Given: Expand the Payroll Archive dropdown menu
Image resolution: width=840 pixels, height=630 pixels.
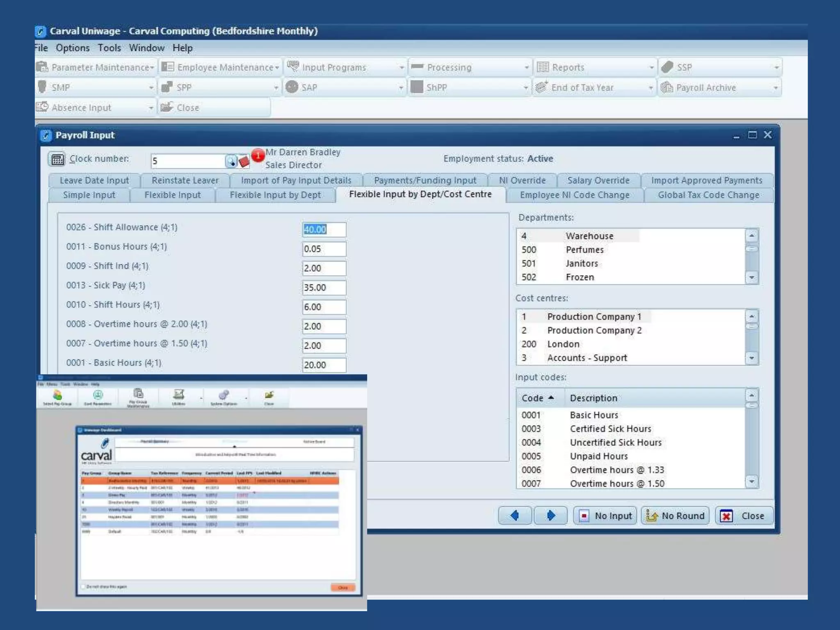Looking at the screenshot, I should (775, 88).
